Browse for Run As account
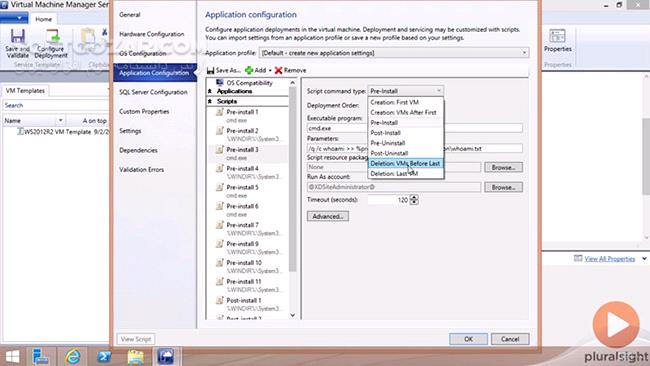 (503, 187)
